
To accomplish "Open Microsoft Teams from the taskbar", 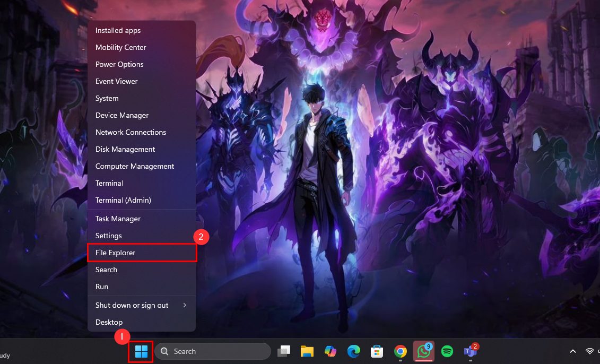I will (x=470, y=351).
